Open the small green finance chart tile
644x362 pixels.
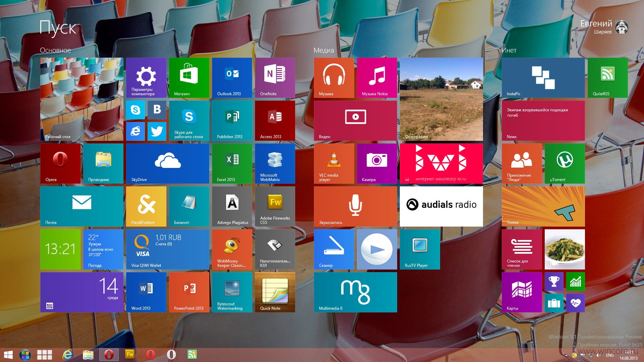pos(576,282)
